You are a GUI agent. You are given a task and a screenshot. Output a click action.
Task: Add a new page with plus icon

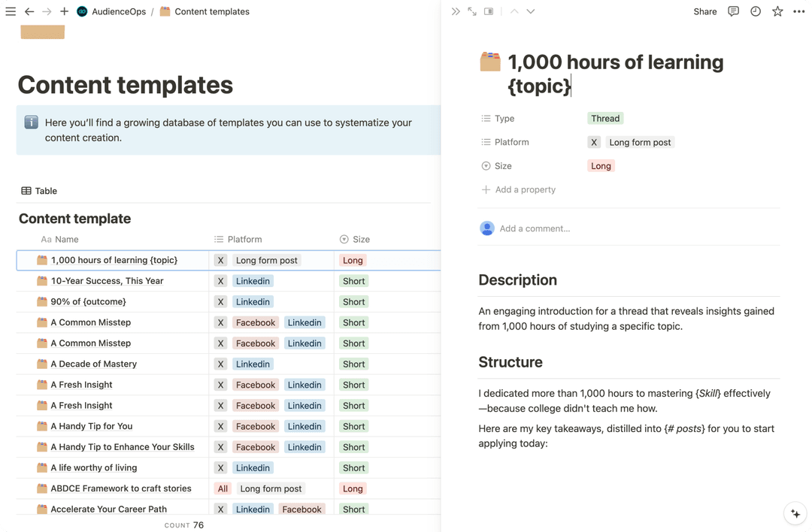pos(64,12)
